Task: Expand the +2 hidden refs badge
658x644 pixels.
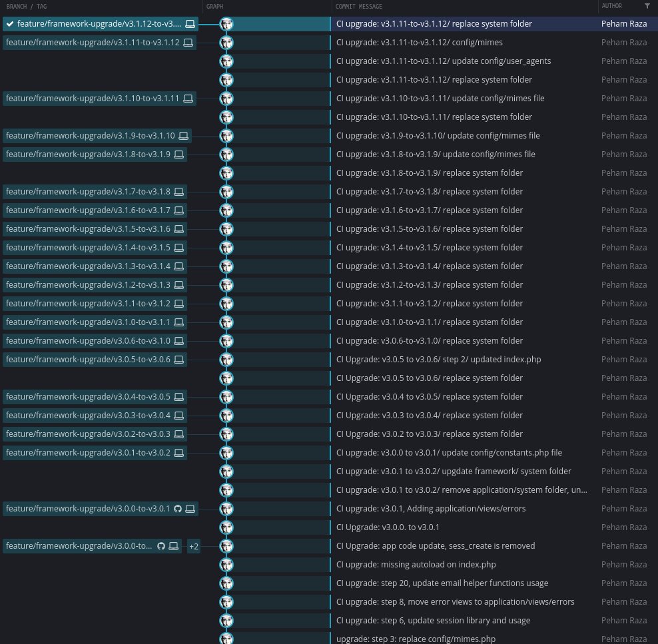Action: (193, 545)
